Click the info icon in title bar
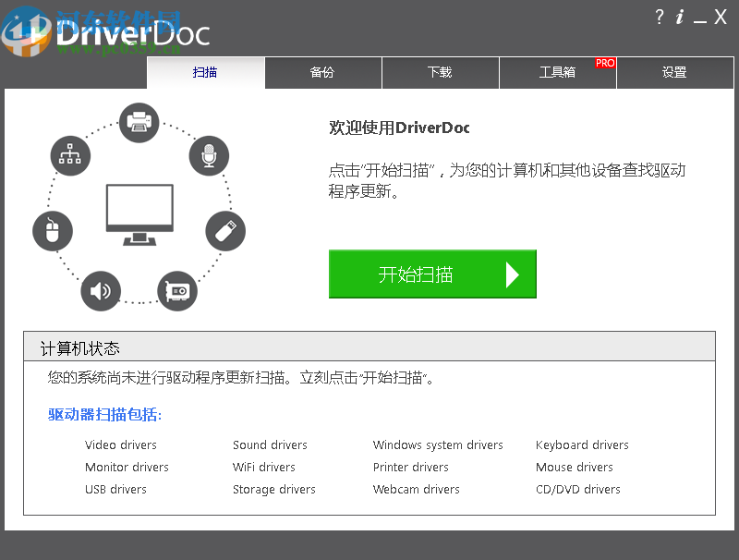The height and width of the screenshot is (560, 739). (x=681, y=17)
